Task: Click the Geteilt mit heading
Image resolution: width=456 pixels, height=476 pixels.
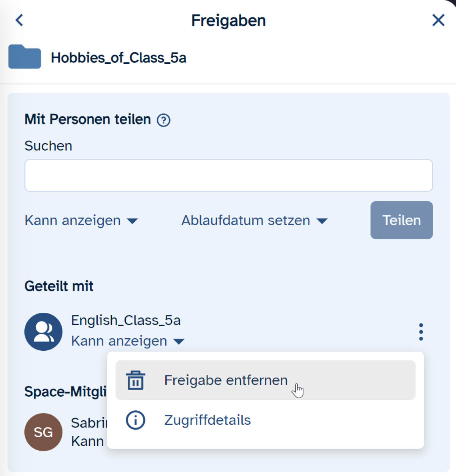Action: click(x=59, y=286)
